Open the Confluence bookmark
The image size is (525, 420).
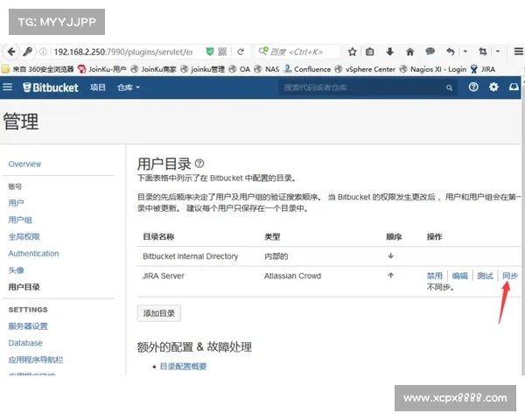[x=307, y=69]
